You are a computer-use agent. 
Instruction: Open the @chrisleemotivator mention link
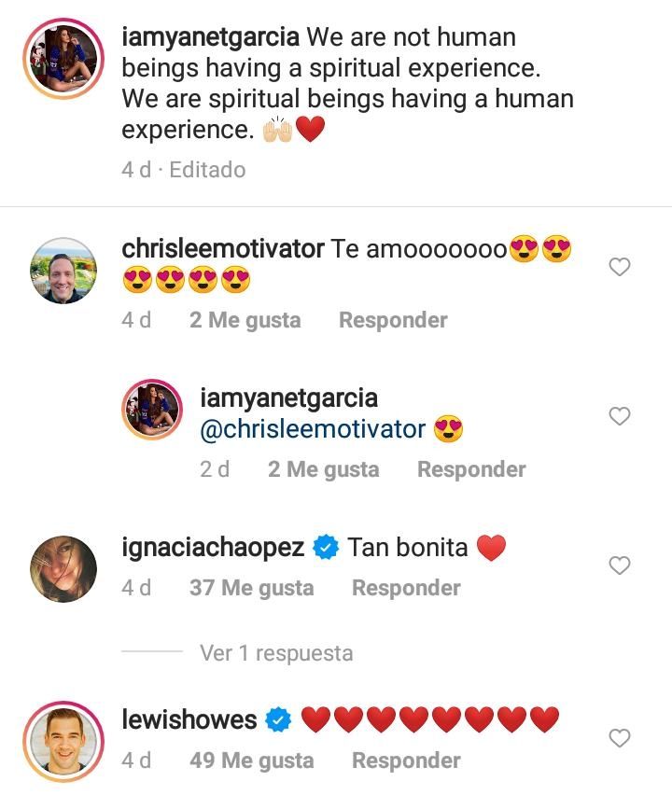313,429
